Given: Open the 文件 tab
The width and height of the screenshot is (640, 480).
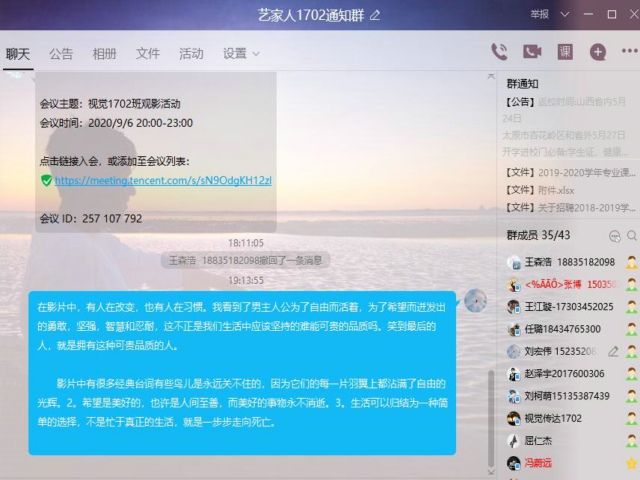Looking at the screenshot, I should (147, 53).
